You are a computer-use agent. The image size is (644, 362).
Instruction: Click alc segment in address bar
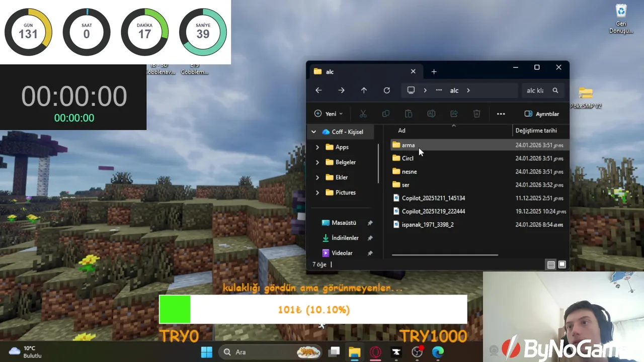454,90
